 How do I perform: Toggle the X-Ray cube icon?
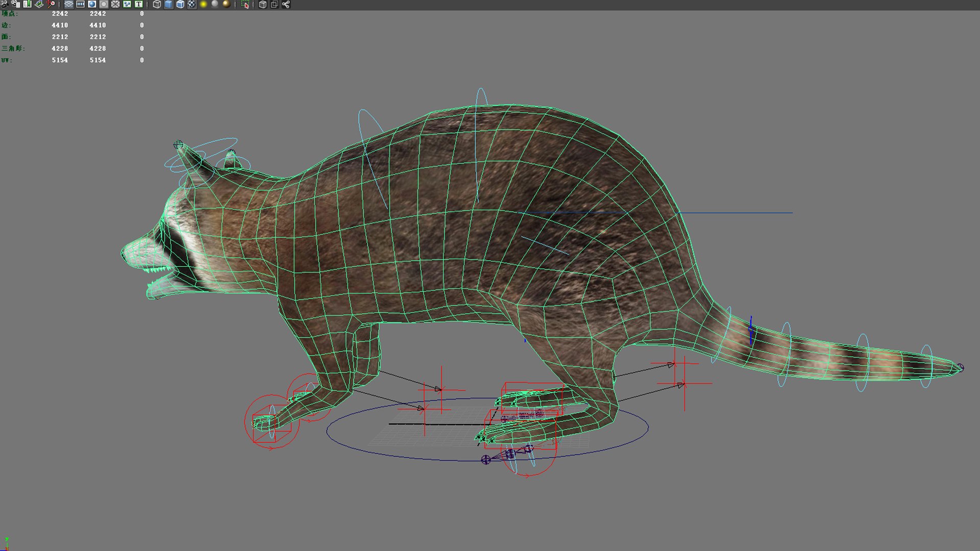tap(262, 4)
